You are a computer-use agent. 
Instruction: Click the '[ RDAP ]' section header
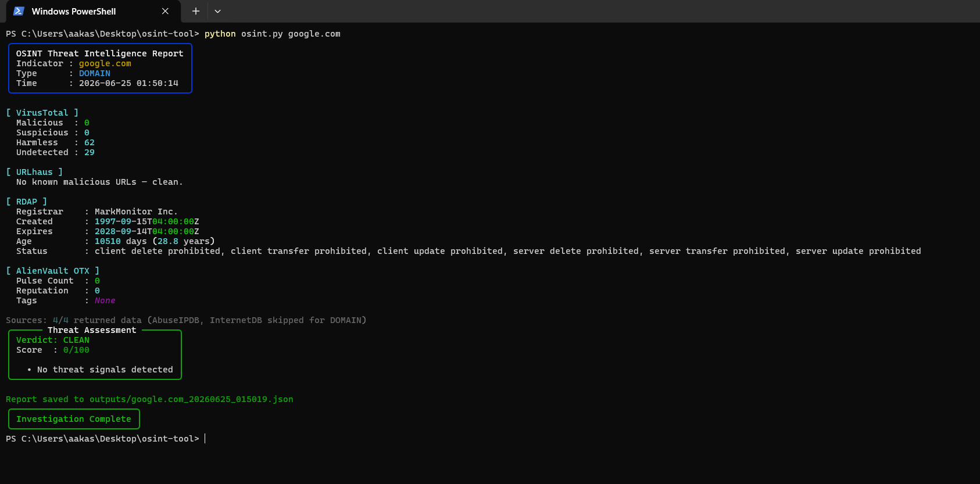(27, 202)
